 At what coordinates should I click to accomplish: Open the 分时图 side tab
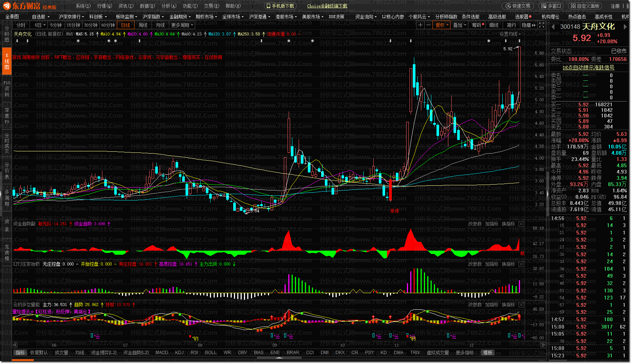7,34
